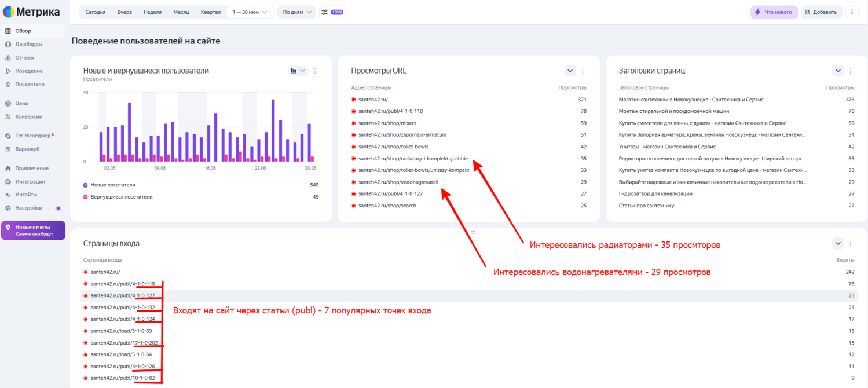This screenshot has width=868, height=388.
Task: Open the segment filter icon with 100% badge
Action: tap(332, 12)
